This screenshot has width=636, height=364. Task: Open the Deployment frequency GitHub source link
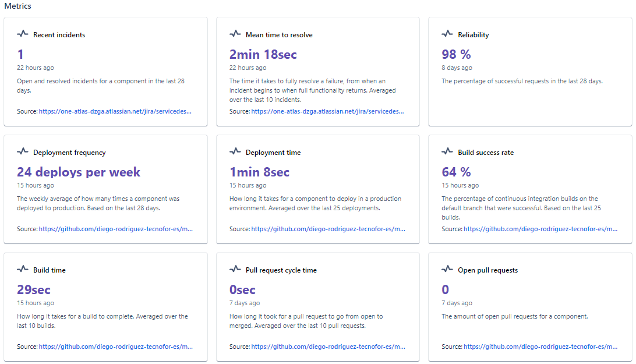(115, 229)
